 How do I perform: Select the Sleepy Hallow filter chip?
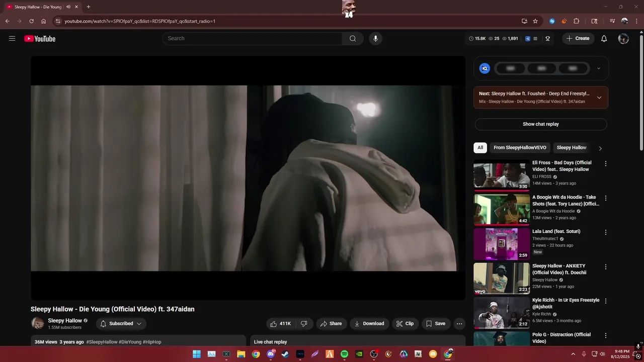click(x=572, y=148)
